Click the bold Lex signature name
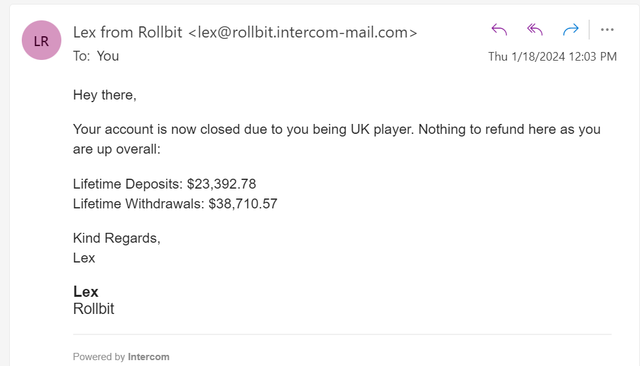The image size is (640, 366). (86, 292)
